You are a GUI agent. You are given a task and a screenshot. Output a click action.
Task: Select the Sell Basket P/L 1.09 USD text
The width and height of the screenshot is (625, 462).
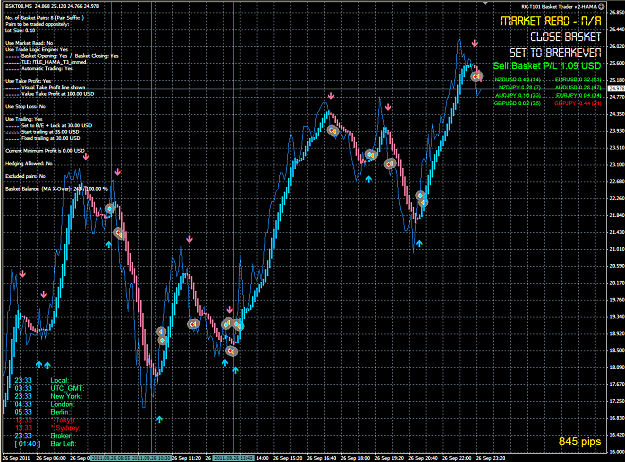click(546, 66)
